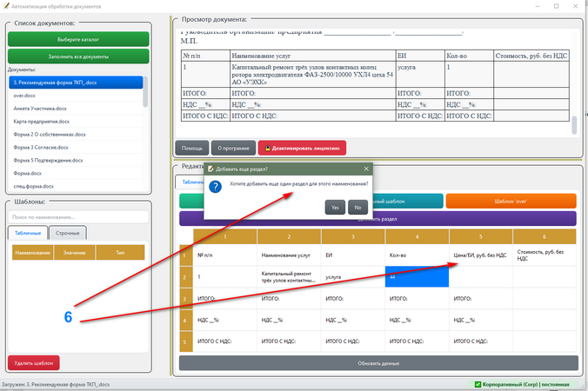The height and width of the screenshot is (391, 588).
Task: Confirm with the Yes button
Action: pos(335,207)
